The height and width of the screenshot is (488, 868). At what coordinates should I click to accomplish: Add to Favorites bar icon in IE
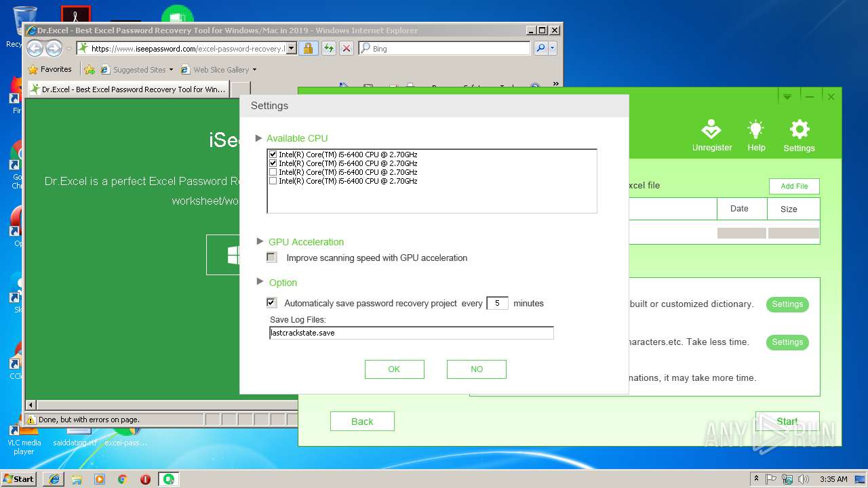(x=89, y=69)
